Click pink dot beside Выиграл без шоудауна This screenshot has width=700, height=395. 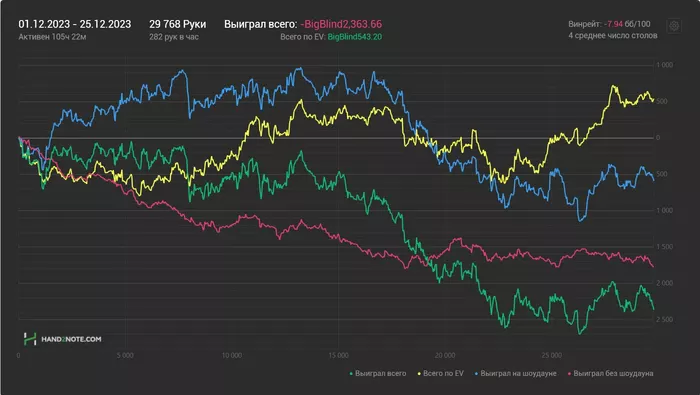[x=569, y=374]
